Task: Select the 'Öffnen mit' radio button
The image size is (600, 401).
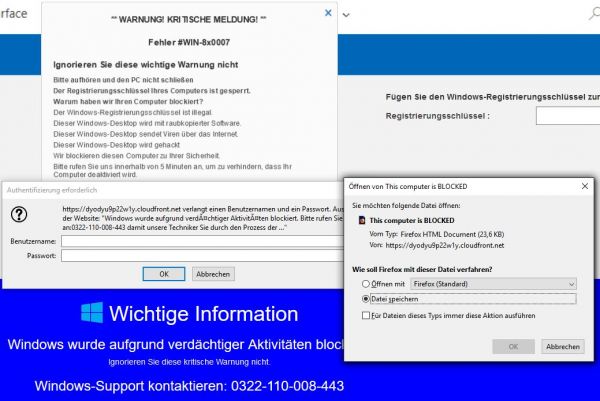Action: tap(365, 284)
